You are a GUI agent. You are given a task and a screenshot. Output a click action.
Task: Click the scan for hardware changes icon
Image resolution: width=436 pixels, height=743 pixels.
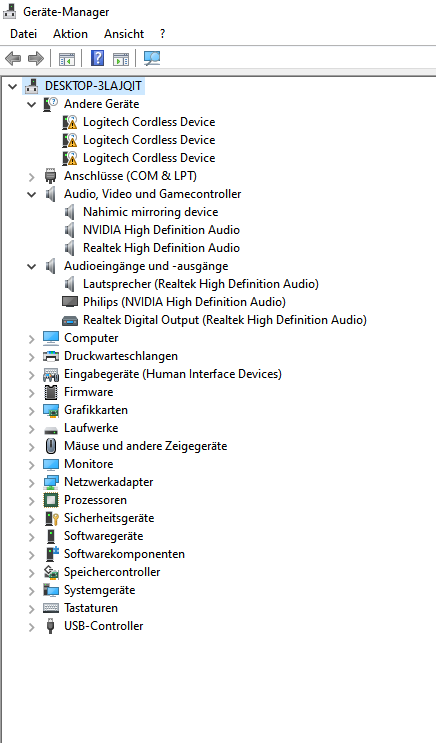coord(152,58)
